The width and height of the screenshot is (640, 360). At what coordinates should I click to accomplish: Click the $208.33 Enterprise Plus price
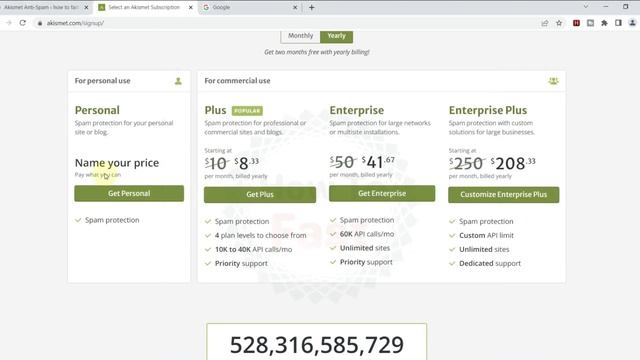(x=513, y=163)
